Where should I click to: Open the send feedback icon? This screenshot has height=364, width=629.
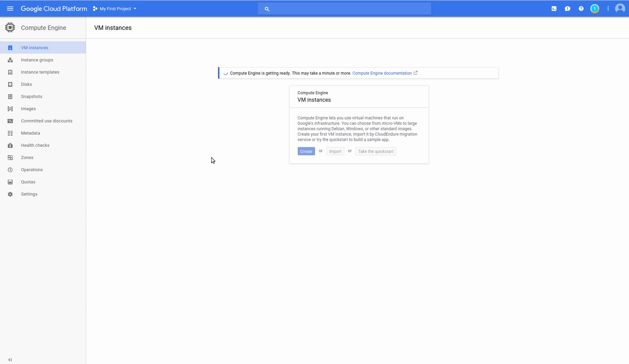[567, 9]
